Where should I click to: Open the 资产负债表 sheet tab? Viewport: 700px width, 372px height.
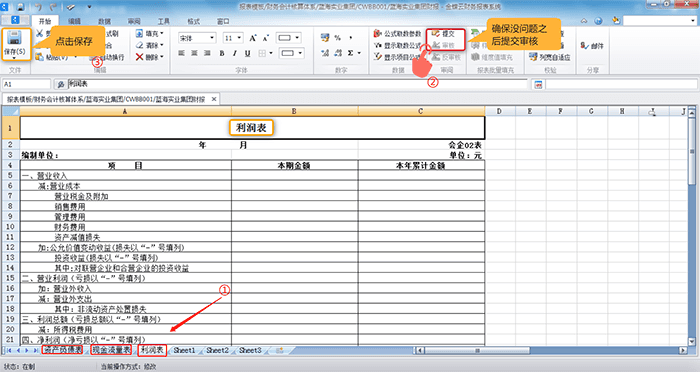click(62, 350)
